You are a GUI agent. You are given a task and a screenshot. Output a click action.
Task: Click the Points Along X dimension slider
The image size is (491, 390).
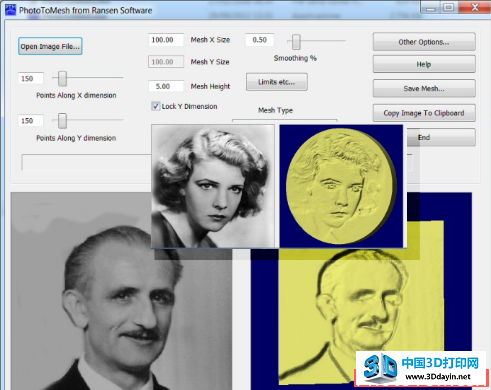coord(62,79)
